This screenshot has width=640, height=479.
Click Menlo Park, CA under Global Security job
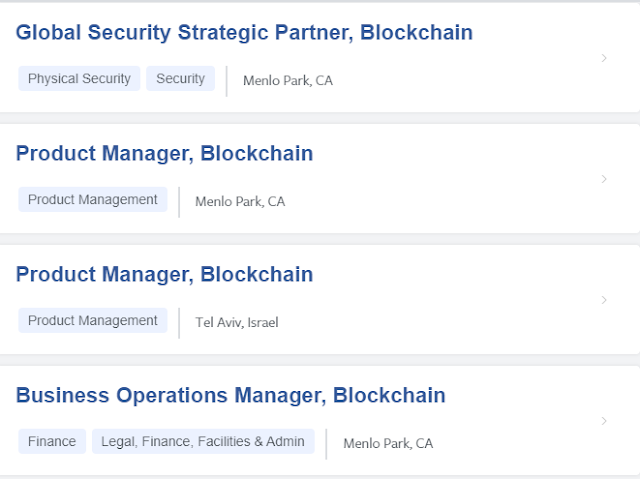[x=288, y=81]
